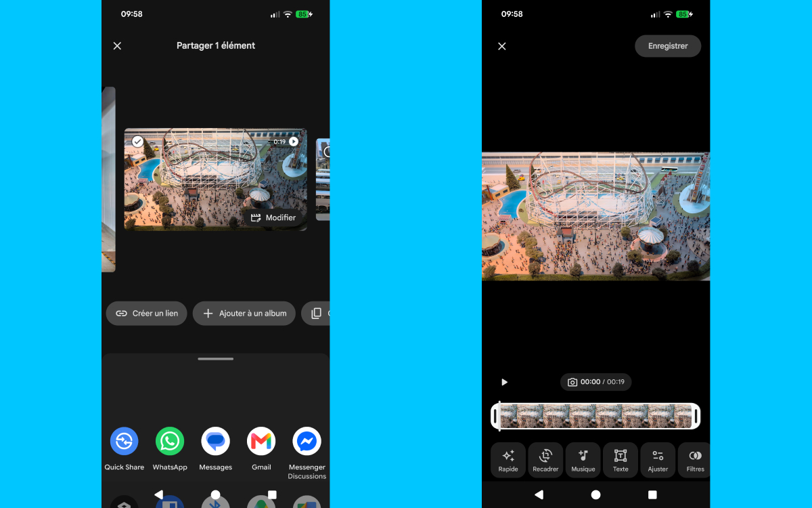The image size is (812, 508).
Task: Share via Messages
Action: click(x=216, y=449)
